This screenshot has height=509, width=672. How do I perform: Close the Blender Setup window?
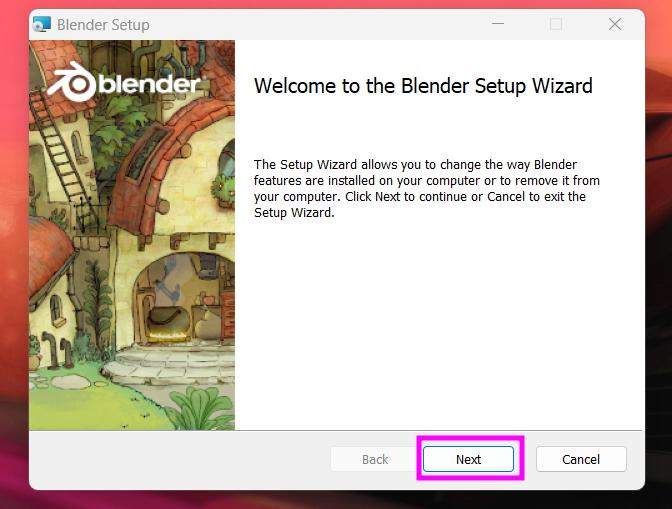pyautogui.click(x=615, y=24)
